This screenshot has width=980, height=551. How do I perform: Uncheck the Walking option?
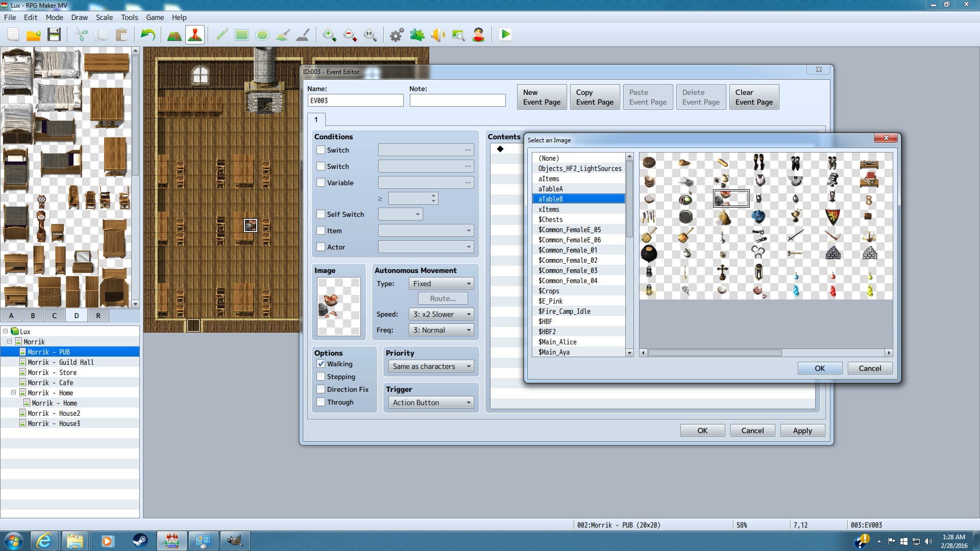(x=321, y=364)
